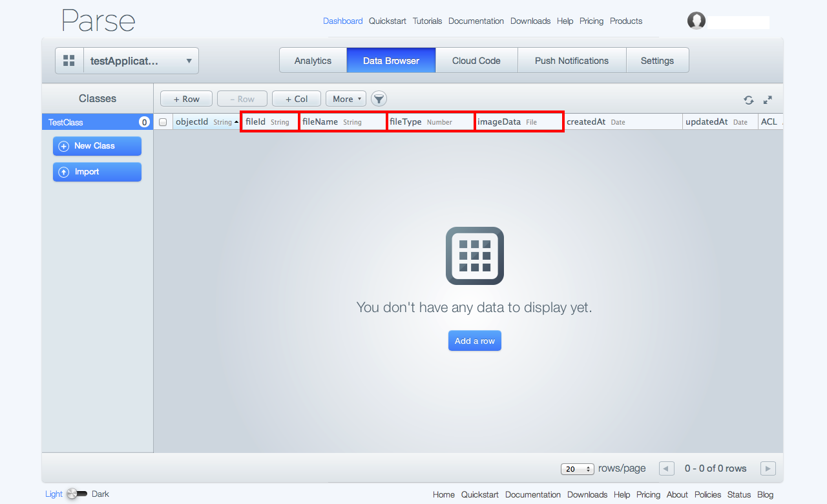Open the footer Downloads link

(x=587, y=494)
